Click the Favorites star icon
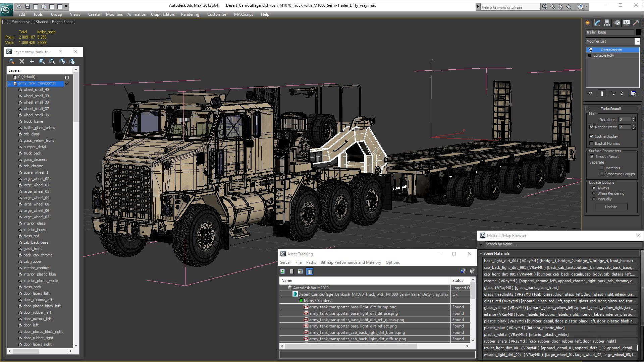 (569, 7)
